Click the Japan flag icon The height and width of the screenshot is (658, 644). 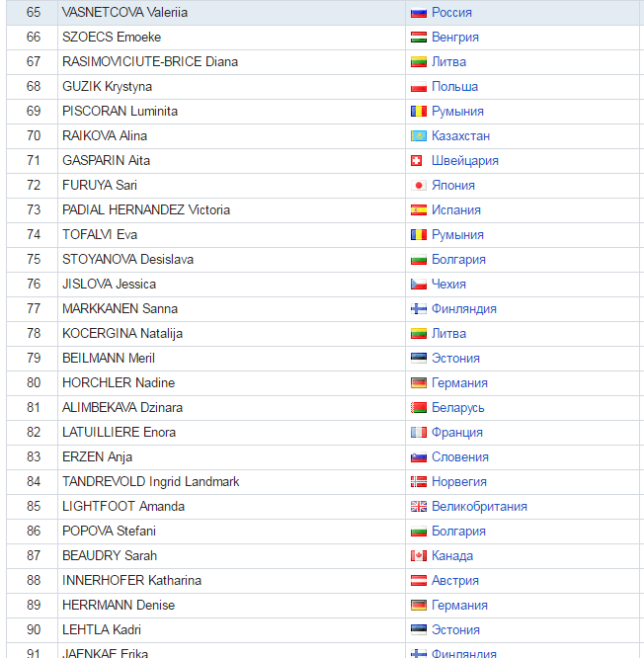[418, 186]
